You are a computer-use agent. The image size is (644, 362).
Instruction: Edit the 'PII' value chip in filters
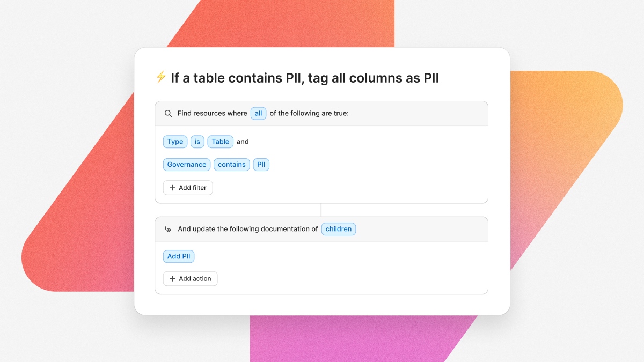261,165
